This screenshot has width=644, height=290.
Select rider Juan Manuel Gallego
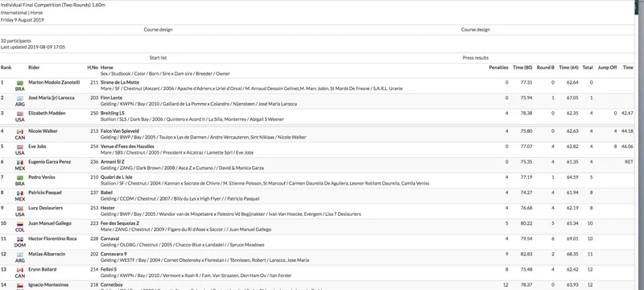(x=50, y=223)
